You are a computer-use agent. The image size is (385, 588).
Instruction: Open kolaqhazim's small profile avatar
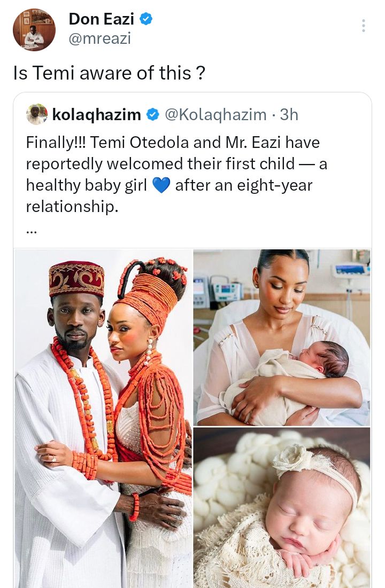pyautogui.click(x=36, y=114)
